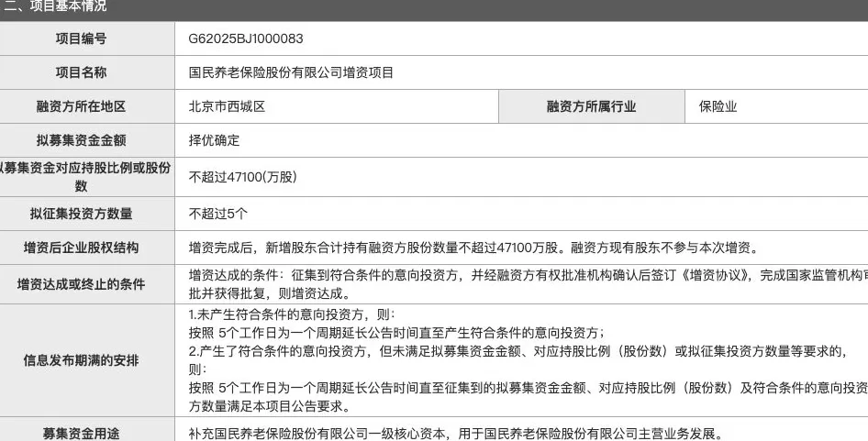Viewport: 868px width, 441px height.
Task: Select the line 批并获得批复，则增资达成。
Action: coord(269,293)
